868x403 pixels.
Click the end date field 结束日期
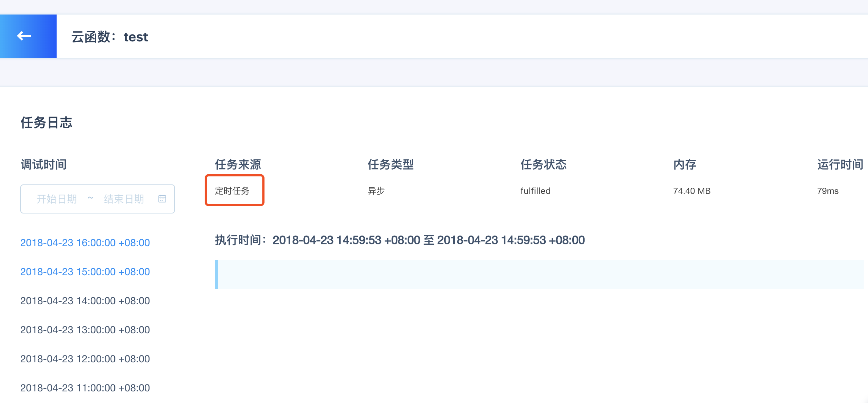[x=124, y=199]
